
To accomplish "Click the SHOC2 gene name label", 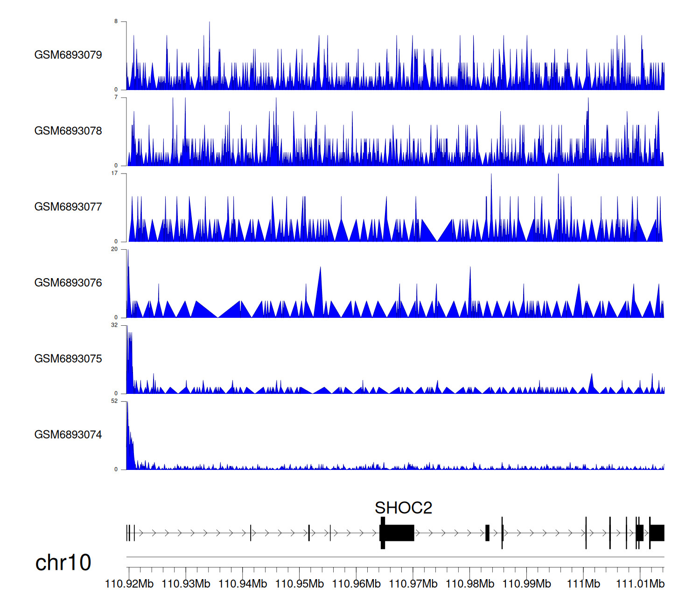I will (x=403, y=508).
